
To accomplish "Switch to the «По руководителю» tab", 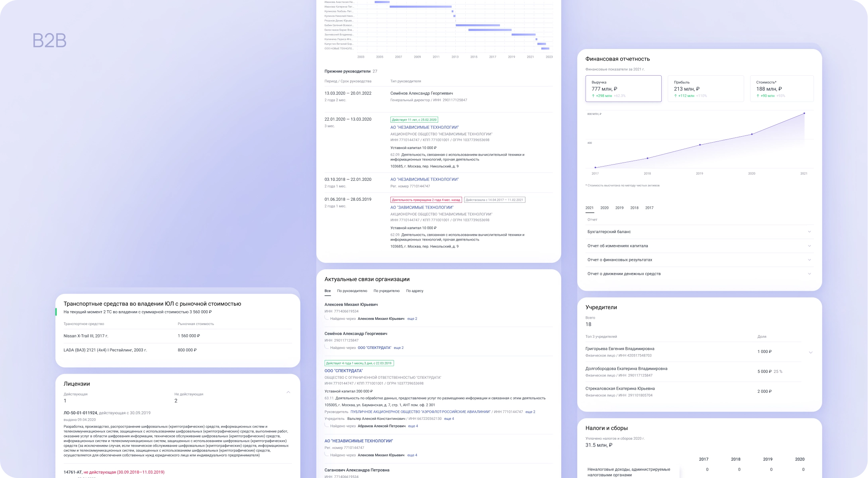I will click(352, 291).
